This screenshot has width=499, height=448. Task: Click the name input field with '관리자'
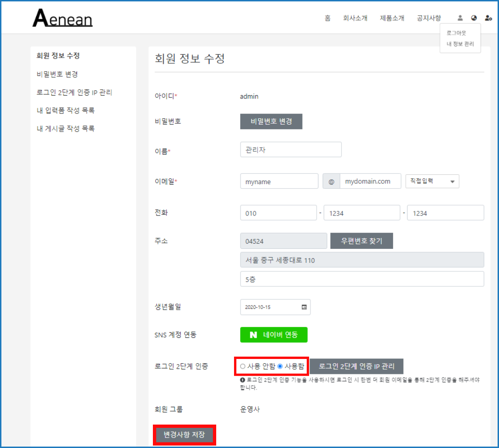tap(290, 150)
